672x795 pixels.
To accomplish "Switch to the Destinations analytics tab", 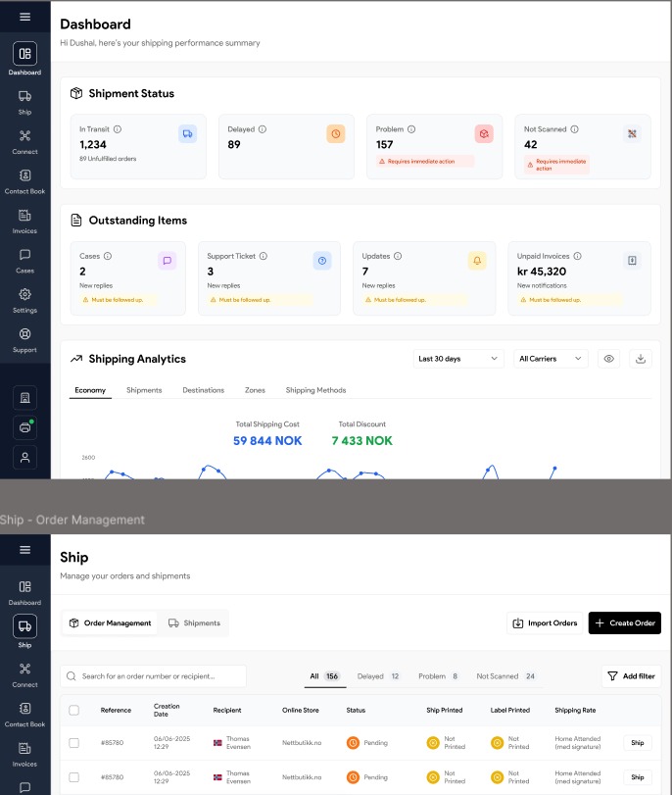I will pyautogui.click(x=203, y=390).
